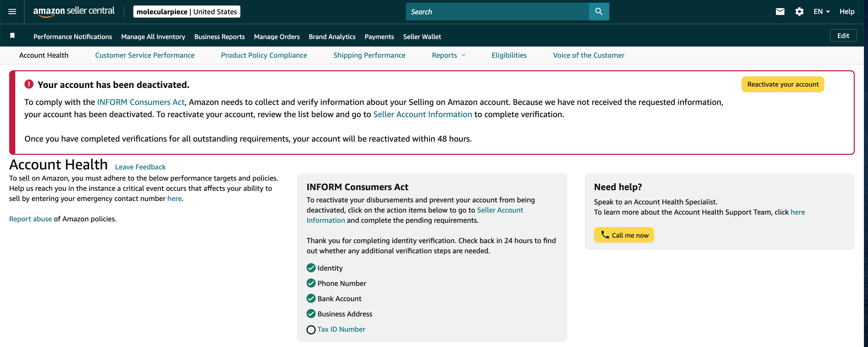Screen dimensions: 868x347
Task: Click the Identity green checkmark icon
Action: point(311,268)
